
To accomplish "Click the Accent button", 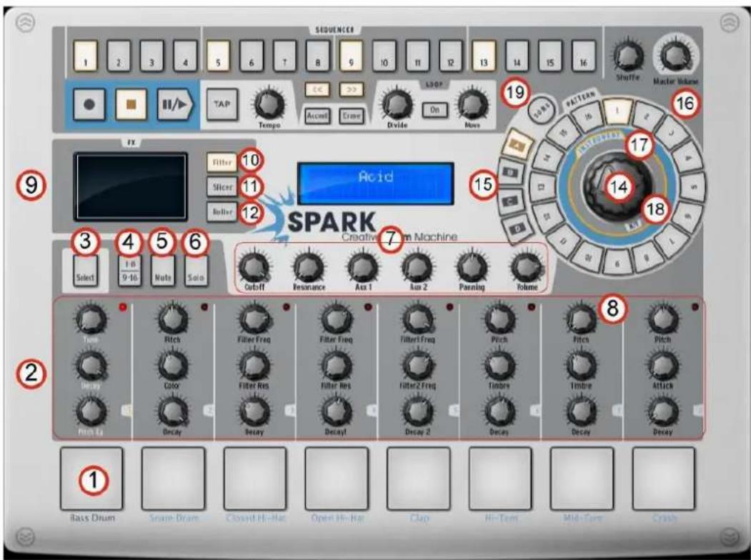I will click(317, 115).
